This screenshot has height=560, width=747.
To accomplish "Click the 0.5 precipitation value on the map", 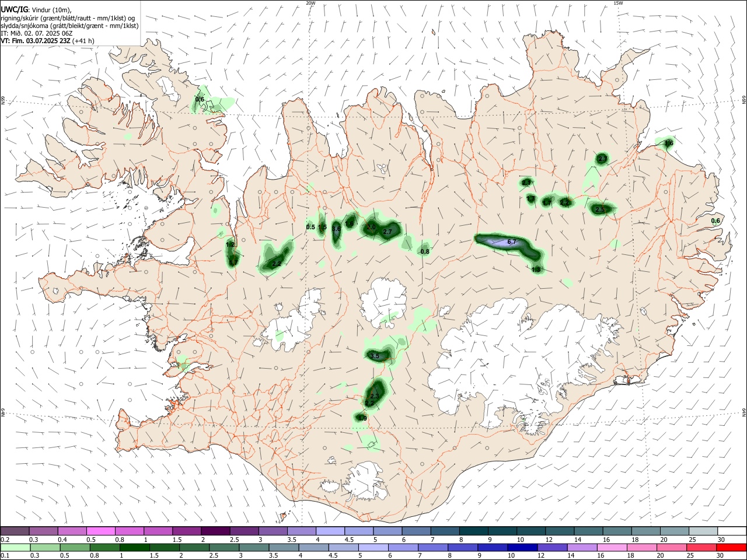I will [x=310, y=227].
